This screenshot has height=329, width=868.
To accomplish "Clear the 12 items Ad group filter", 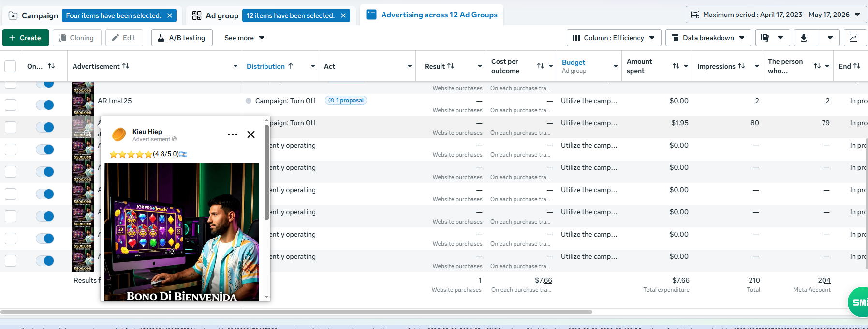I will point(343,15).
